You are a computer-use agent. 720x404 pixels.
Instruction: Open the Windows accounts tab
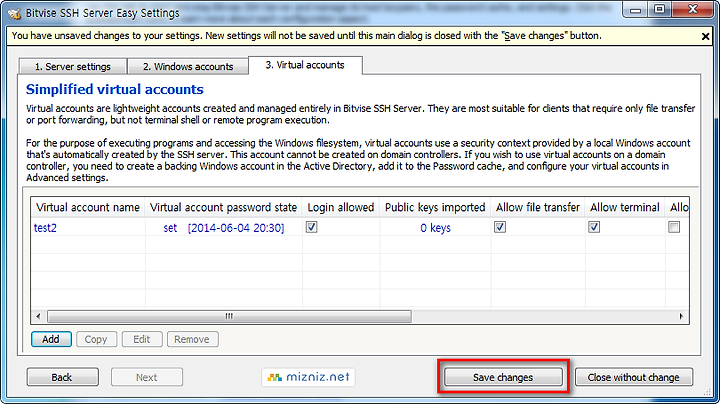coord(188,67)
